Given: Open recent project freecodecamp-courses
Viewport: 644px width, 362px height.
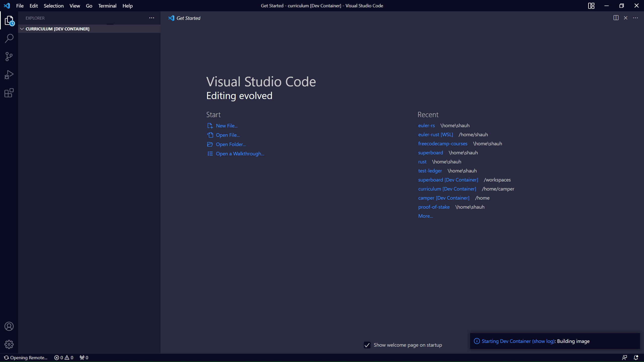Looking at the screenshot, I should [x=443, y=144].
